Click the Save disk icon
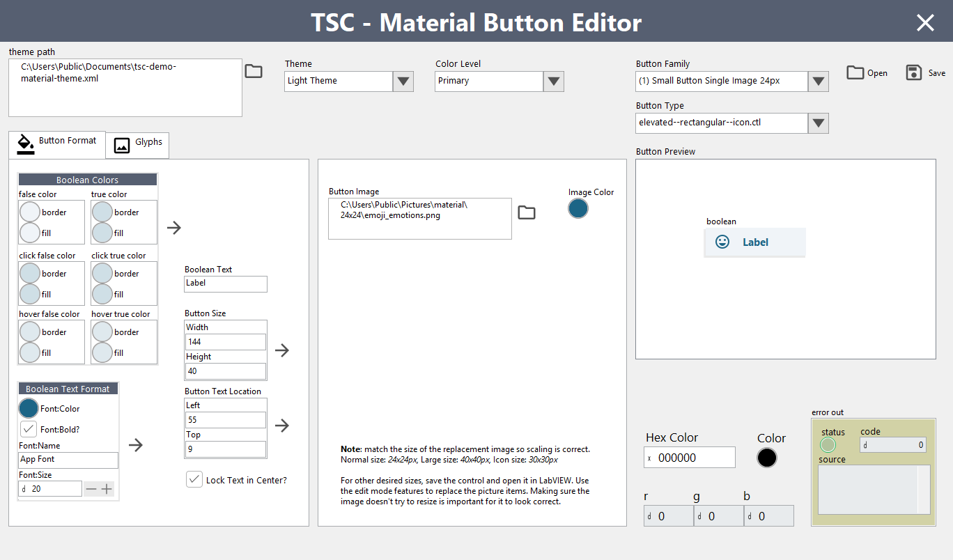This screenshot has width=953, height=560. tap(914, 72)
